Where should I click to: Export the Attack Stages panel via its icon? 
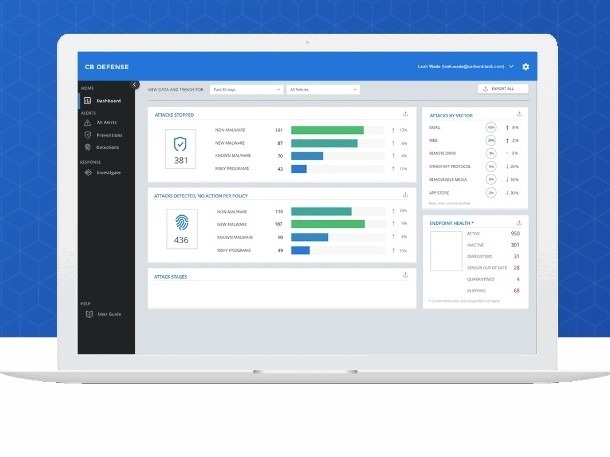(405, 275)
